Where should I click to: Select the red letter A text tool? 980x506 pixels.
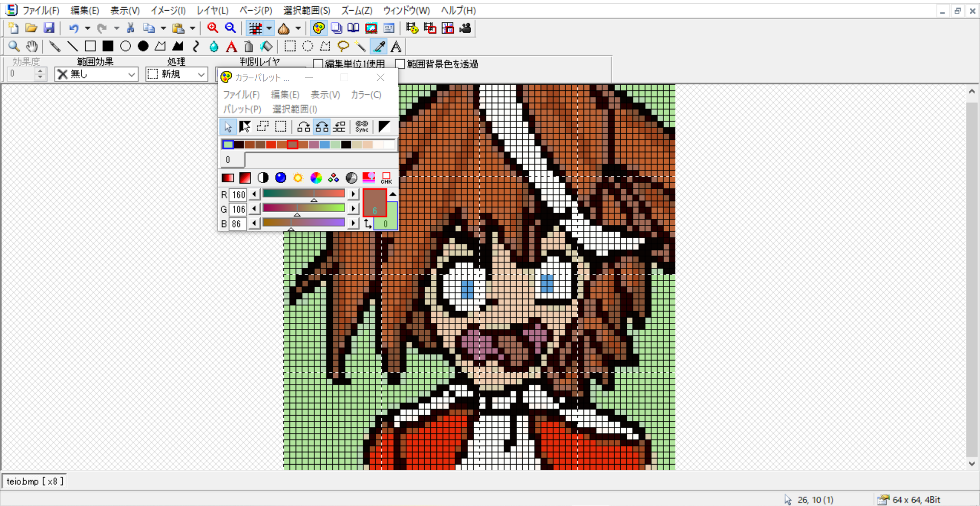tap(231, 46)
